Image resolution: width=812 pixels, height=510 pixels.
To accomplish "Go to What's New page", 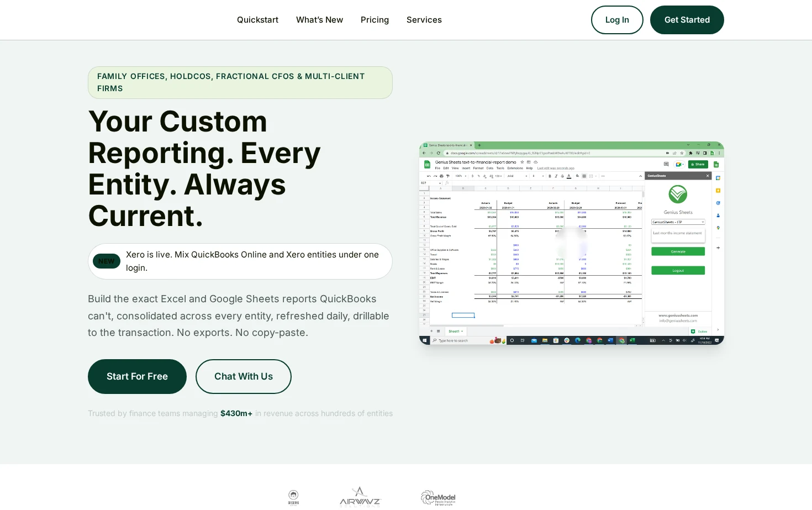I will (x=319, y=20).
